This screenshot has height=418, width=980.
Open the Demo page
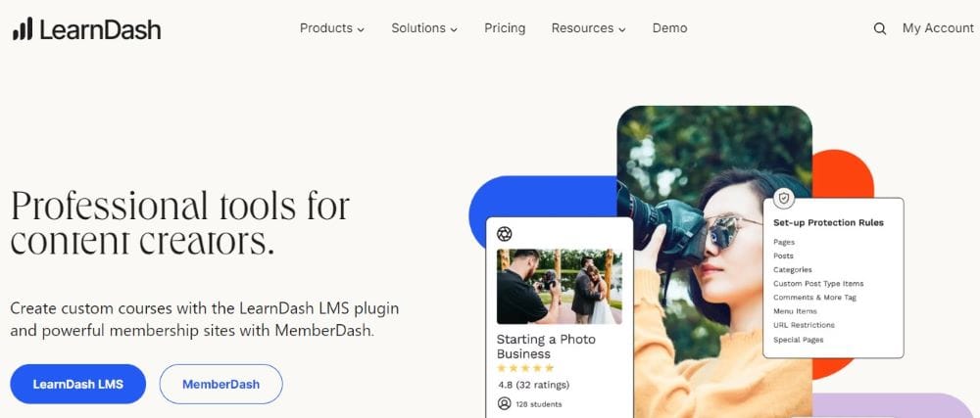(x=669, y=28)
